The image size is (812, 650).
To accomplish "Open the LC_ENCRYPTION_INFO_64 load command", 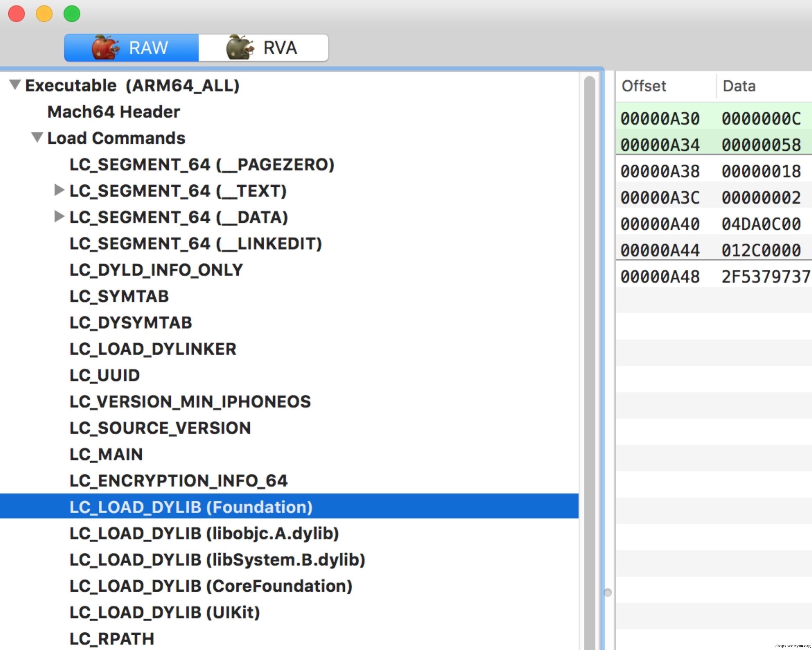I will pos(178,481).
